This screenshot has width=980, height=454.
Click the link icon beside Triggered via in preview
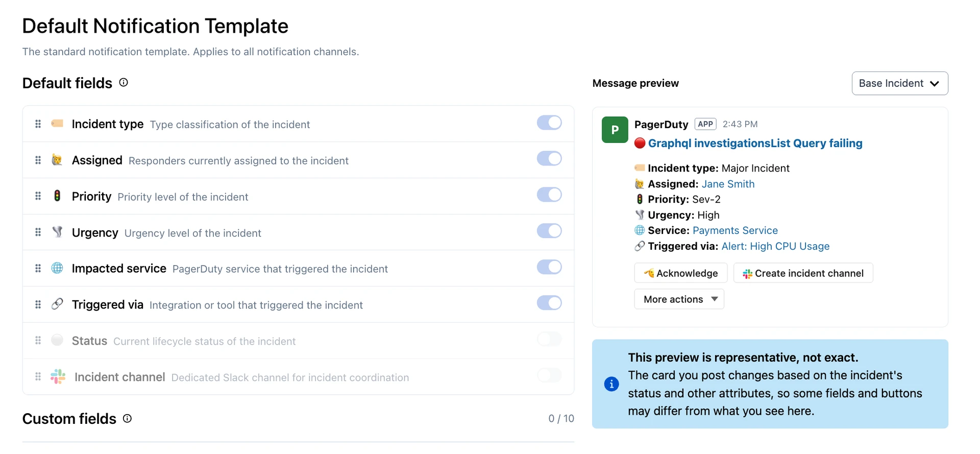[640, 246]
